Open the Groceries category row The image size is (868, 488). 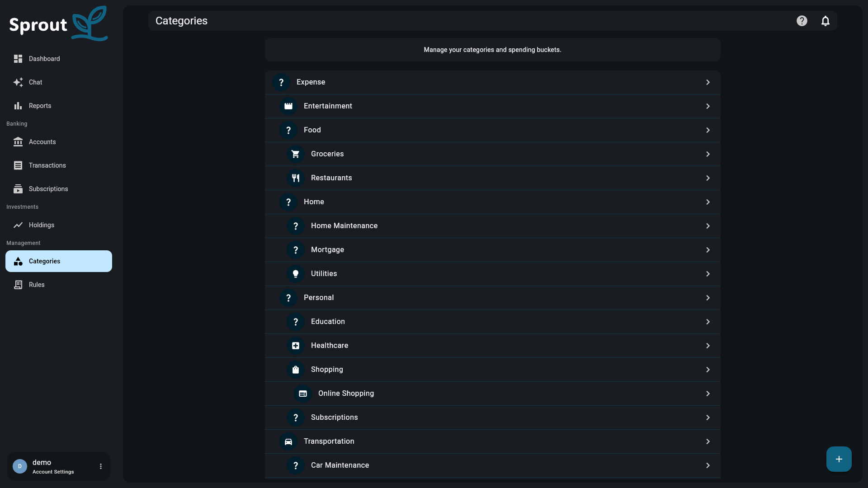(x=493, y=154)
